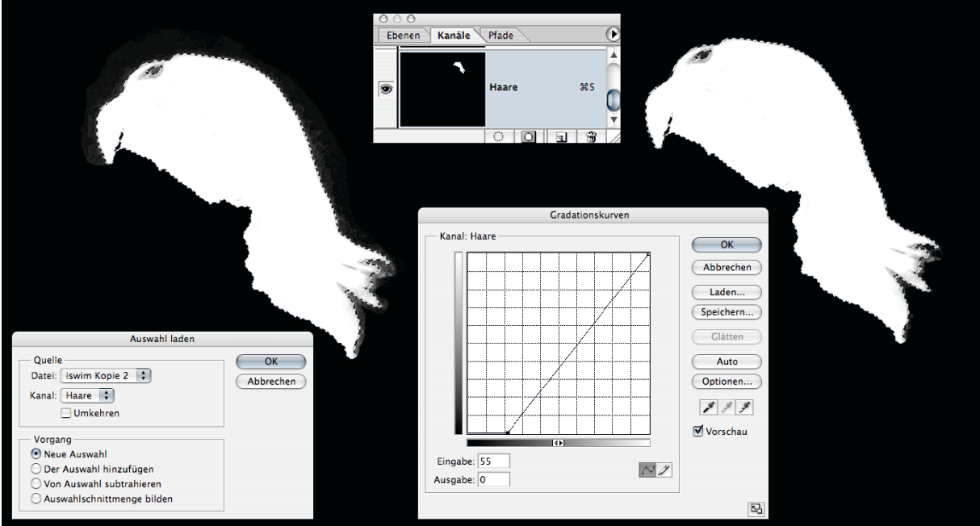The height and width of the screenshot is (526, 980).
Task: Enlarge the Gradationskurven dialog via corner icon
Action: [756, 508]
